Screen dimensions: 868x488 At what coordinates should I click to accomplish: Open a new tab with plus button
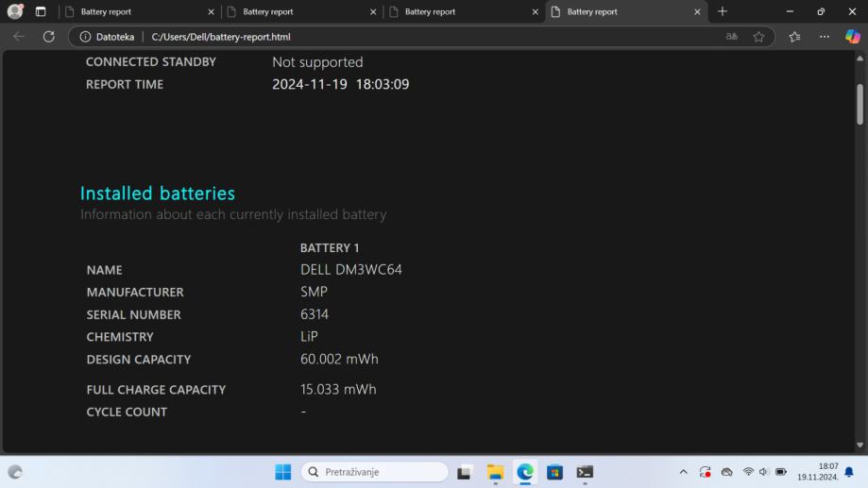723,11
